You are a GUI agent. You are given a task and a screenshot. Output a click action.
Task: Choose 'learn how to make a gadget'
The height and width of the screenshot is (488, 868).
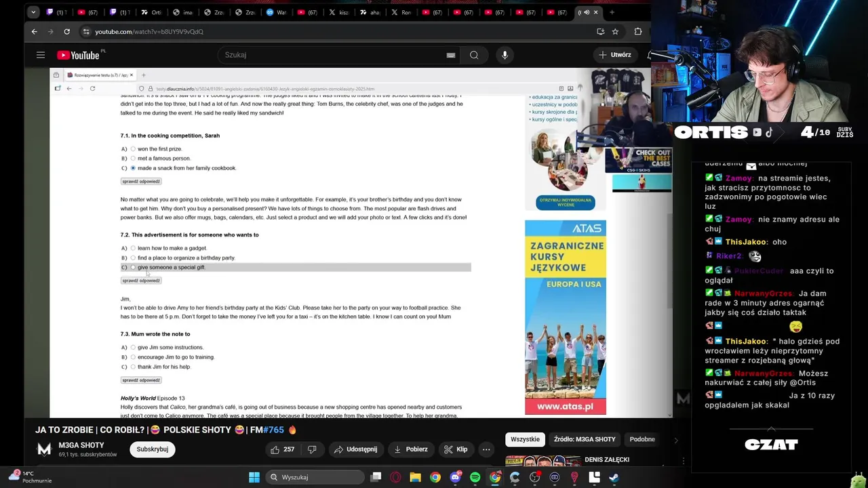(133, 248)
